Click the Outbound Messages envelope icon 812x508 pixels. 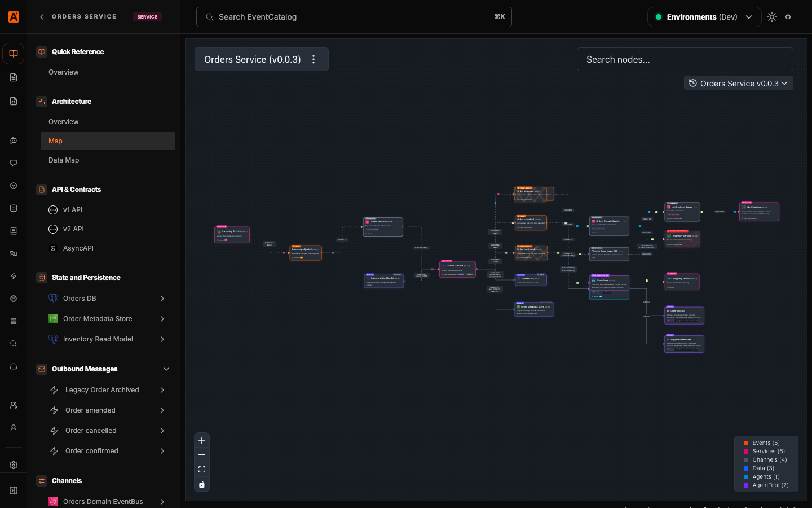coord(42,369)
